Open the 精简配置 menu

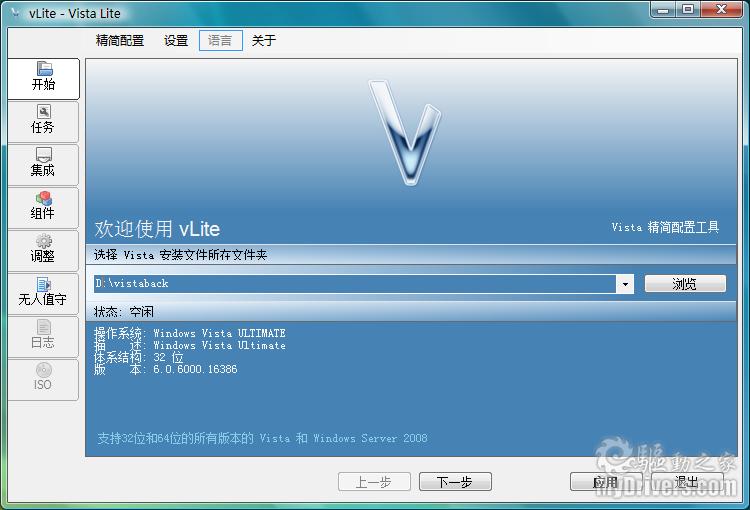coord(120,40)
